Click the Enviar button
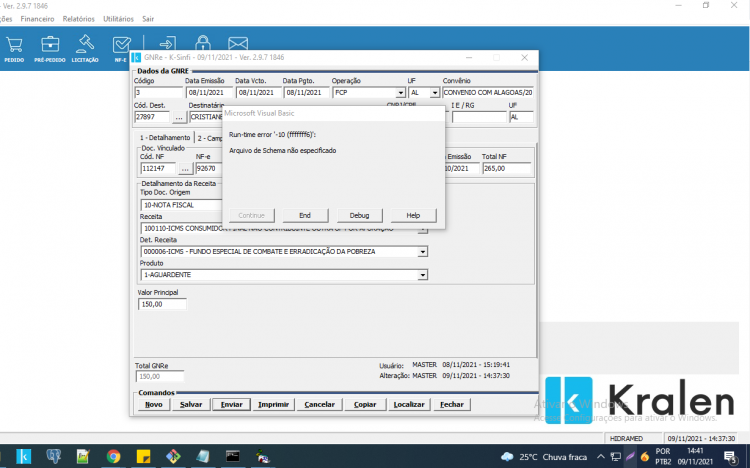The height and width of the screenshot is (468, 750). pos(232,404)
